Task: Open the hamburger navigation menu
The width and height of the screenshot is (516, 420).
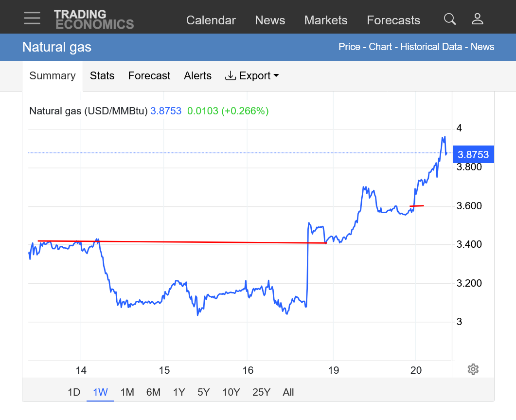Action: click(x=32, y=18)
